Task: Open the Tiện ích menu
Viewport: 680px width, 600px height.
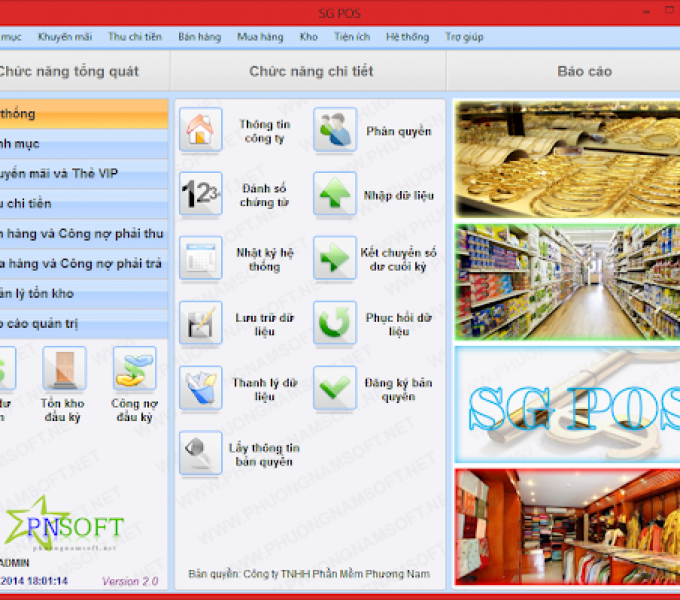Action: point(352,37)
